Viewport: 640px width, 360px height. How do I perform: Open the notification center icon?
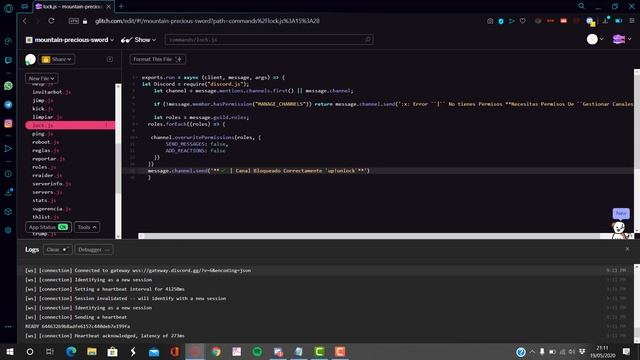(x=626, y=351)
